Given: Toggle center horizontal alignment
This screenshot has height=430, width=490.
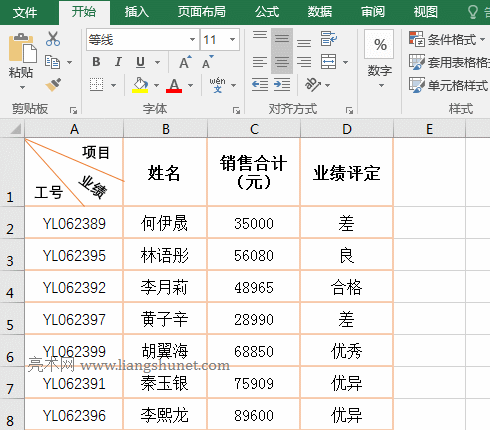Looking at the screenshot, I should pyautogui.click(x=282, y=62).
